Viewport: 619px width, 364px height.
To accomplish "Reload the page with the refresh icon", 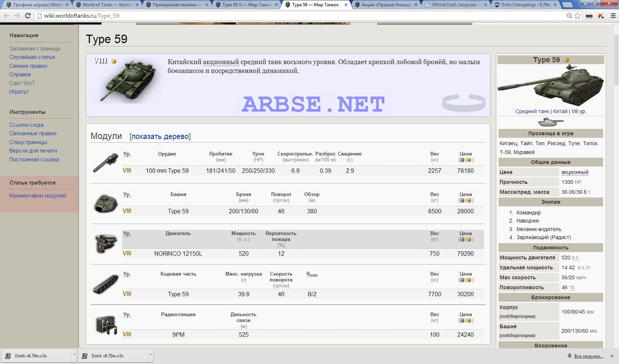I will (x=28, y=15).
